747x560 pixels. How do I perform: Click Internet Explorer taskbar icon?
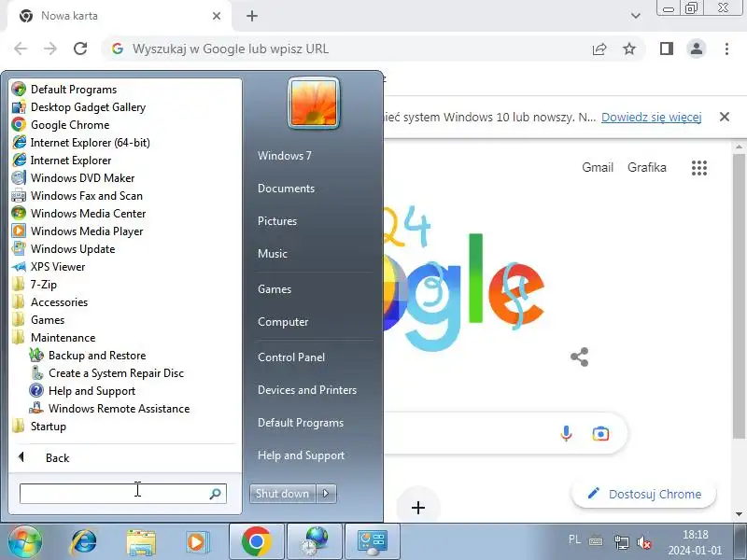click(x=84, y=542)
